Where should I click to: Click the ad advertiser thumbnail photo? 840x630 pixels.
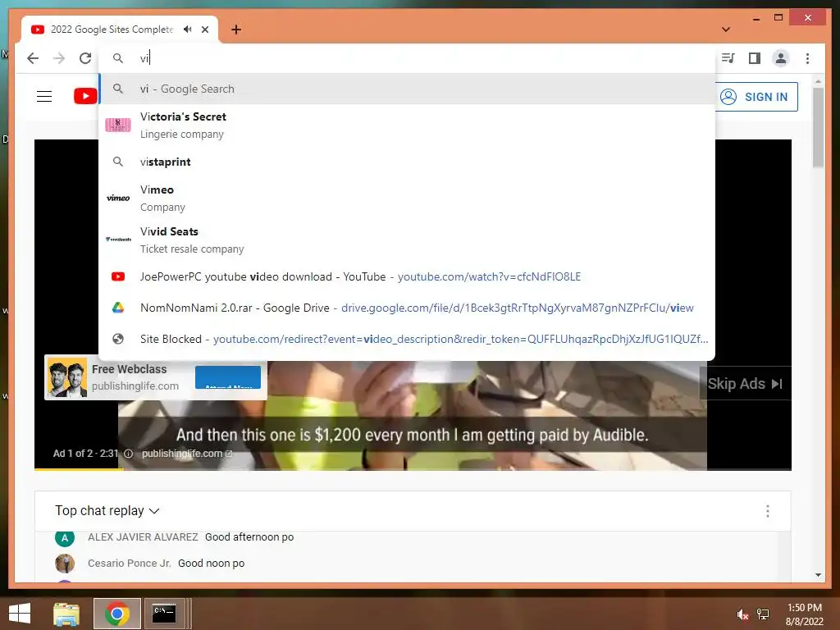67,377
